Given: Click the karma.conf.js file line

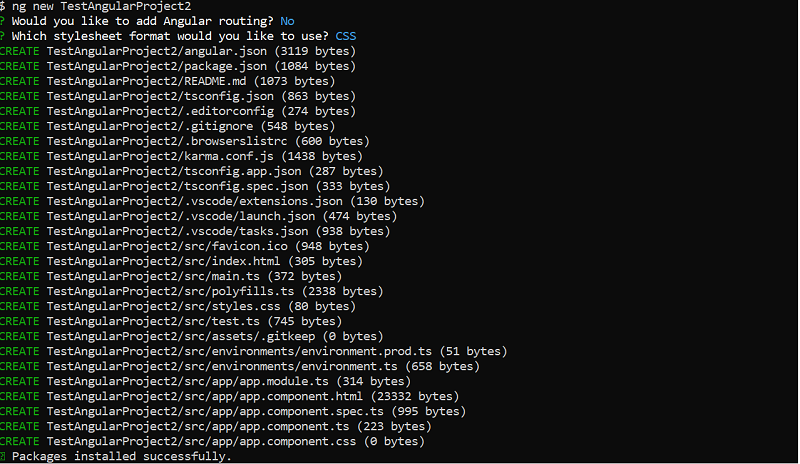Looking at the screenshot, I should [200, 156].
